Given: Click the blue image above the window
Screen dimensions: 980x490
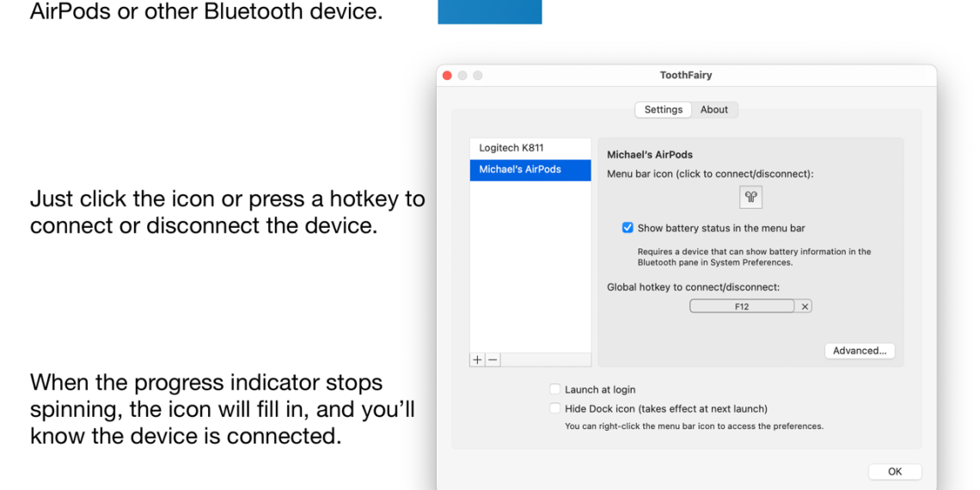Looking at the screenshot, I should click(489, 11).
